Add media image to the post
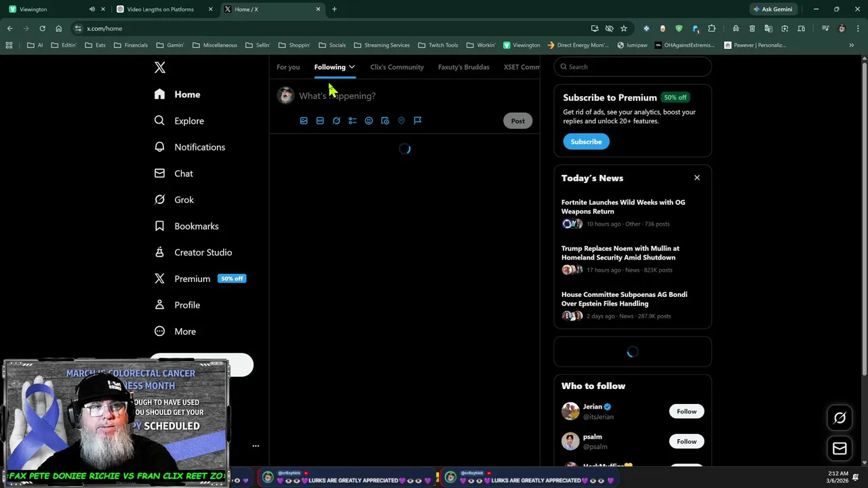Image resolution: width=868 pixels, height=488 pixels. tap(304, 121)
